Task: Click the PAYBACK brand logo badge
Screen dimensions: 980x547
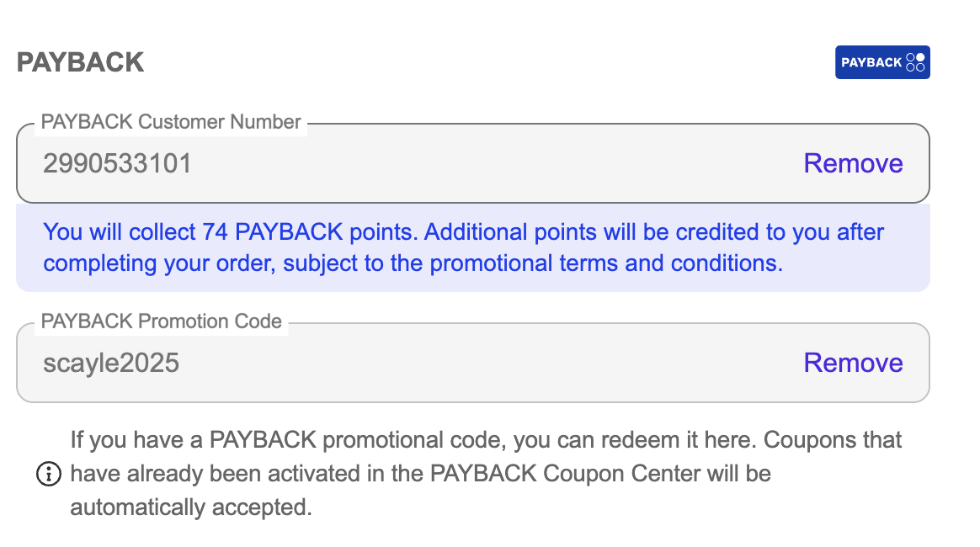Action: [881, 62]
